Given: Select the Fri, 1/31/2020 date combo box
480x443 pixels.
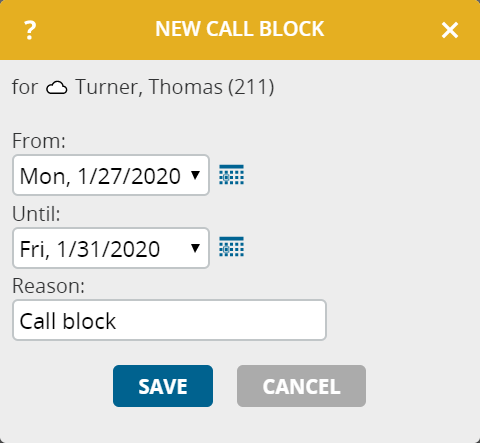Looking at the screenshot, I should (x=111, y=248).
